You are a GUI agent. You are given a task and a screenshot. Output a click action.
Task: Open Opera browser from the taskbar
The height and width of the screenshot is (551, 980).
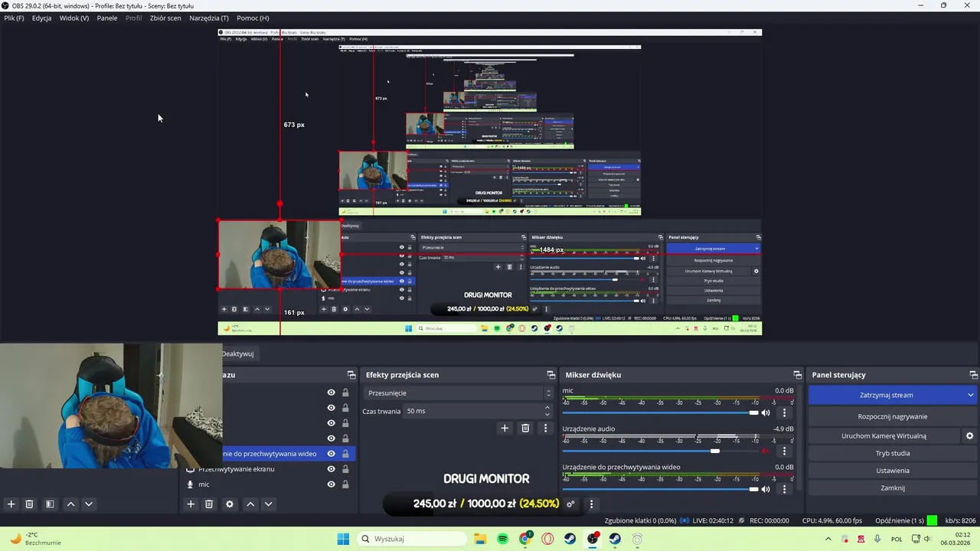click(x=547, y=539)
